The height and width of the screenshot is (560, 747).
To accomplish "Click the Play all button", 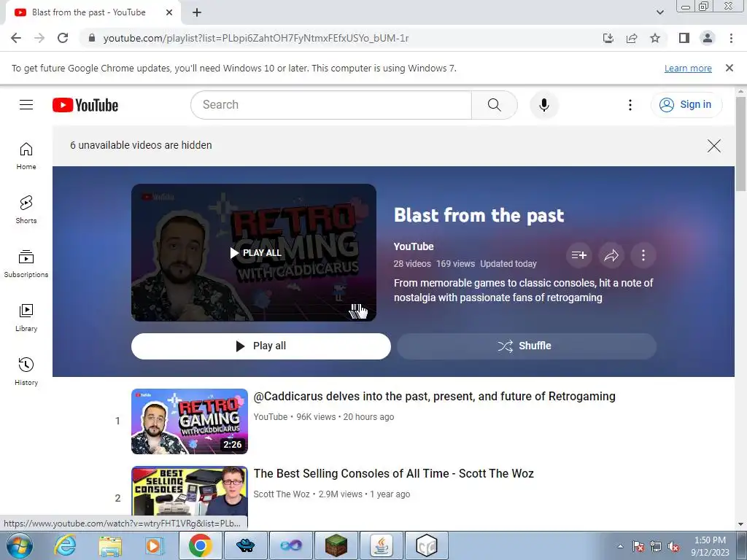I will click(x=260, y=346).
